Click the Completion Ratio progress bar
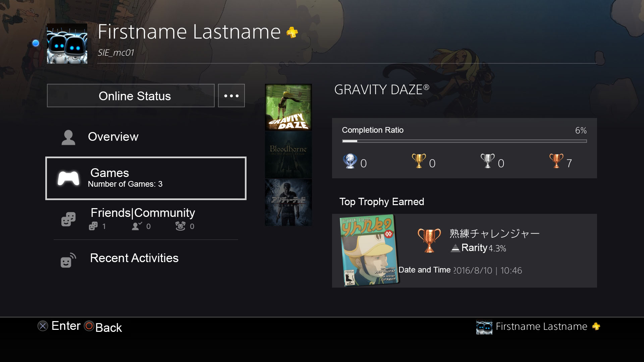 (x=465, y=141)
